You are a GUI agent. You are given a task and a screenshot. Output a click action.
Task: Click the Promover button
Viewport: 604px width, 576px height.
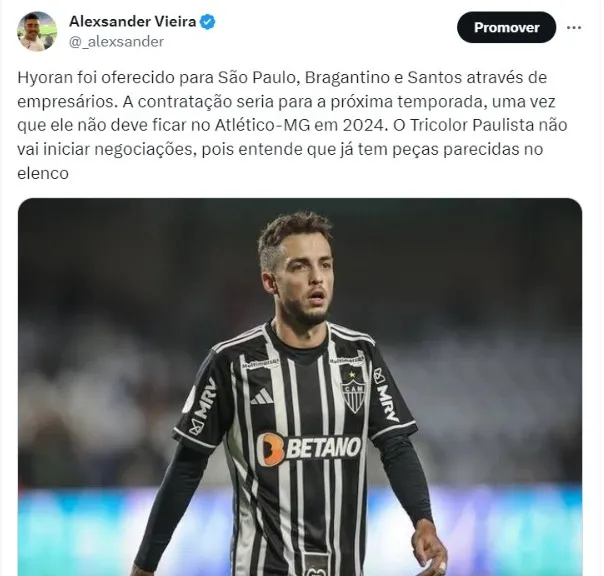(507, 27)
